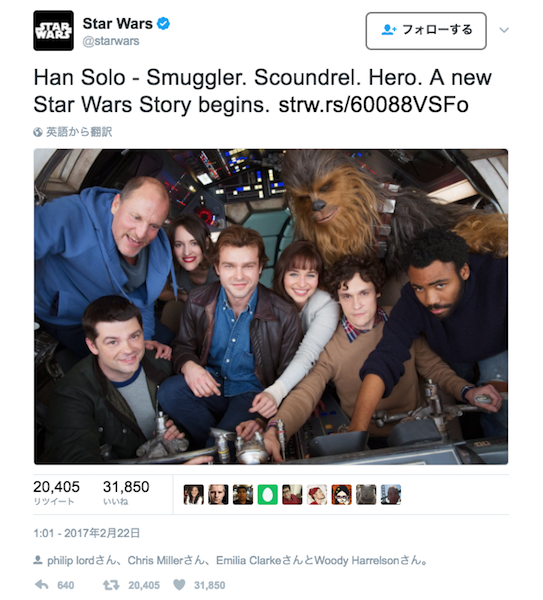Click the reply arrow icon beside 640
543x600 pixels.
pyautogui.click(x=42, y=585)
